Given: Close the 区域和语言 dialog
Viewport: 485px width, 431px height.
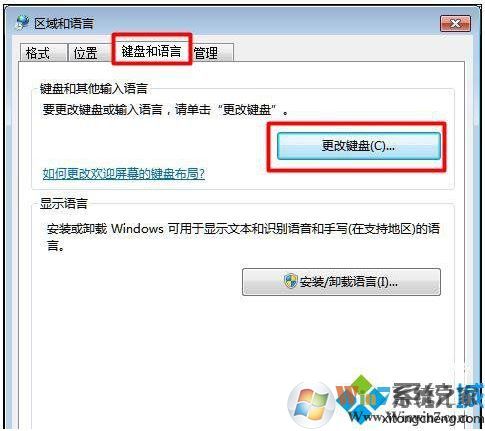Looking at the screenshot, I should click(455, 24).
